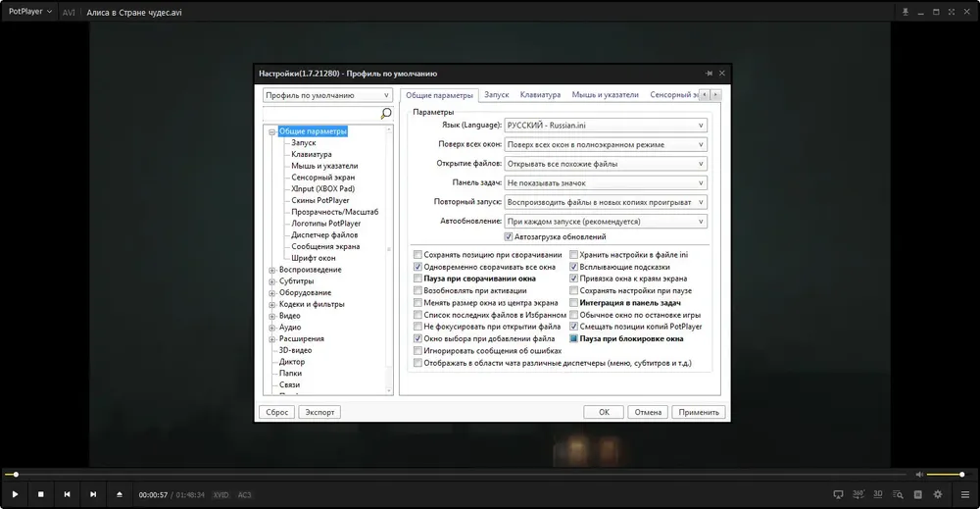Toggle 3D video mode icon
Screen dimensions: 980x509
pyautogui.click(x=877, y=494)
